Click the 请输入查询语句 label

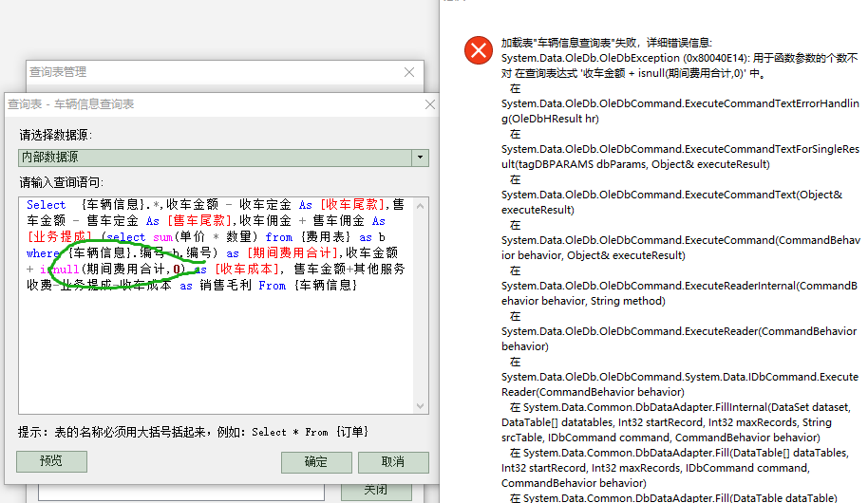tap(62, 182)
